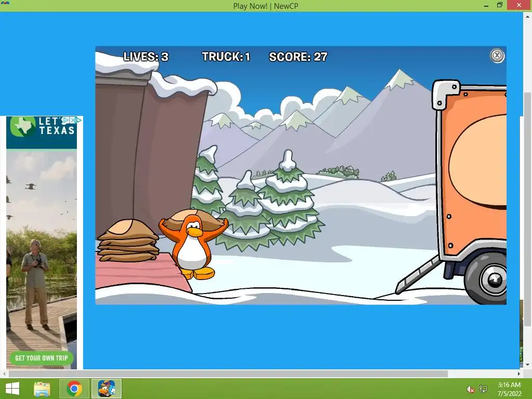Select the NewCP app taskbar icon
Screen dimensions: 532x399
[107, 389]
